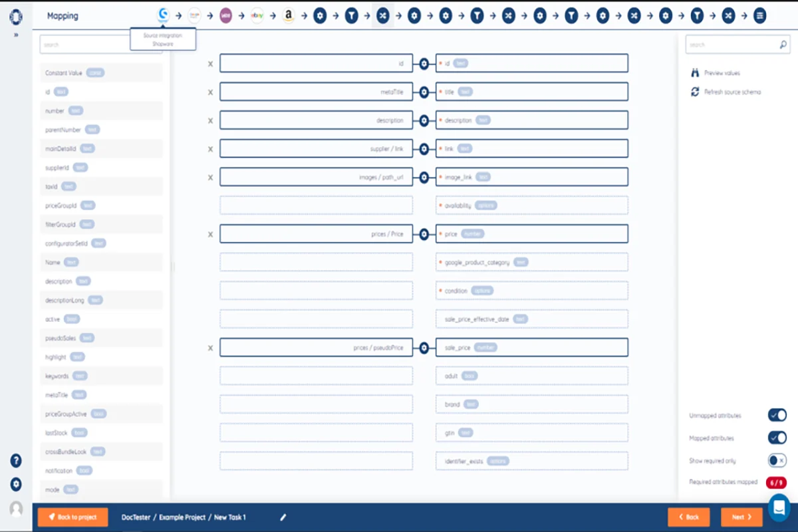Click the pencil icon to rename New Task 1
798x532 pixels.
pos(283,517)
